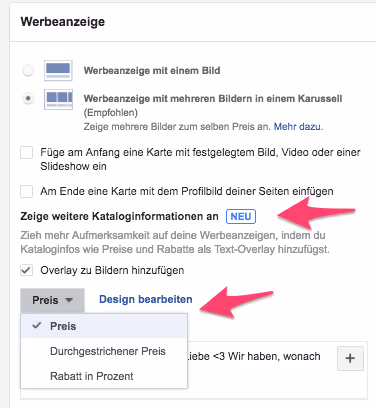Screen dimensions: 376x408
Task: Click 'Zeige weitere Kataloginformationen an' heading
Action: point(119,216)
